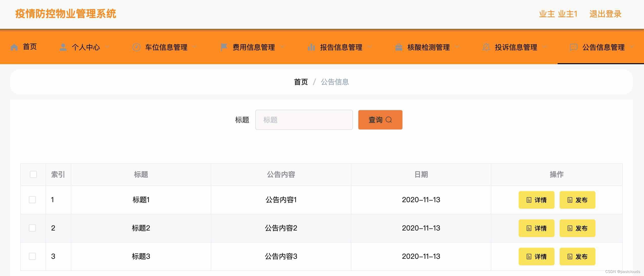Click document icon in 发布 button for 标题2

point(570,228)
